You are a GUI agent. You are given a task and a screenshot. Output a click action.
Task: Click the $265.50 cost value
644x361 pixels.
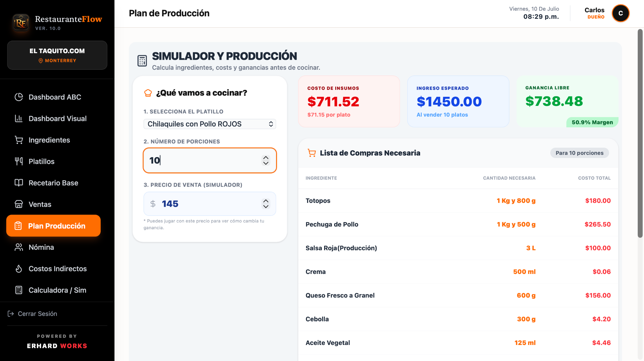(x=597, y=224)
